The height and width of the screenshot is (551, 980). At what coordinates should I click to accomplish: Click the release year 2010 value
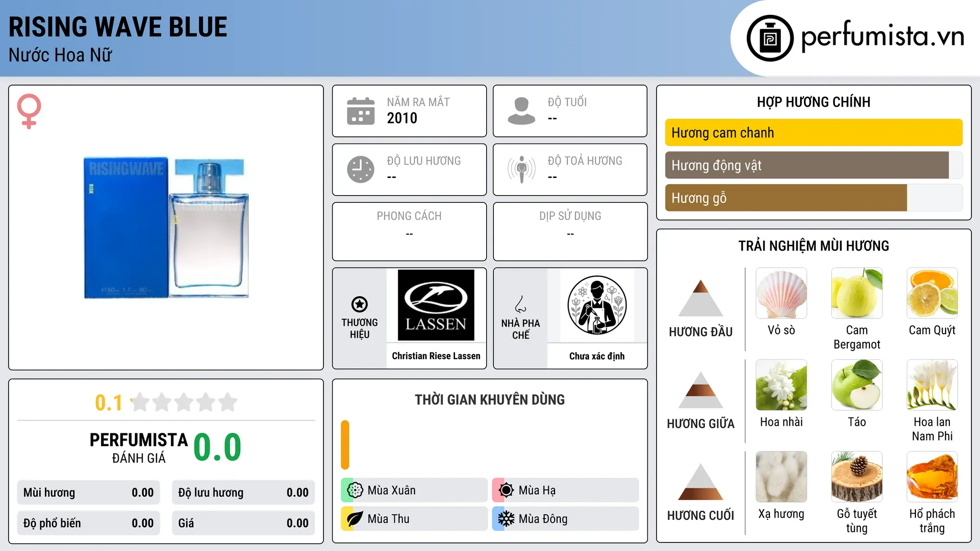click(402, 118)
